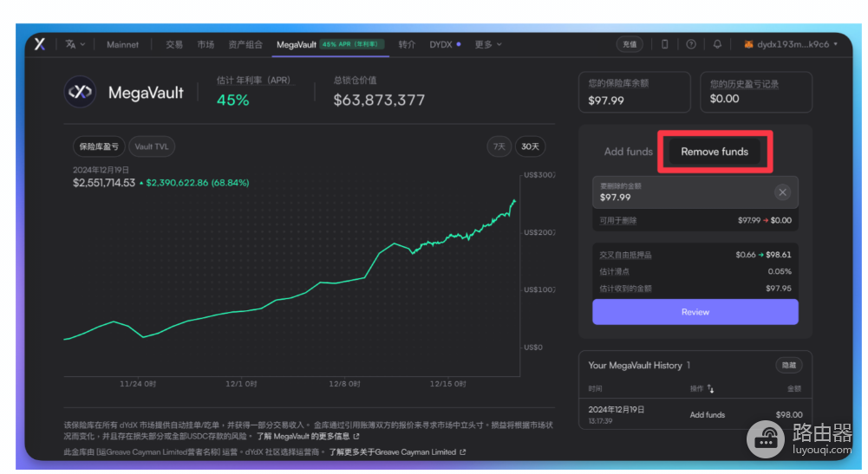Open the language selector icon
868x474 pixels.
(70, 44)
